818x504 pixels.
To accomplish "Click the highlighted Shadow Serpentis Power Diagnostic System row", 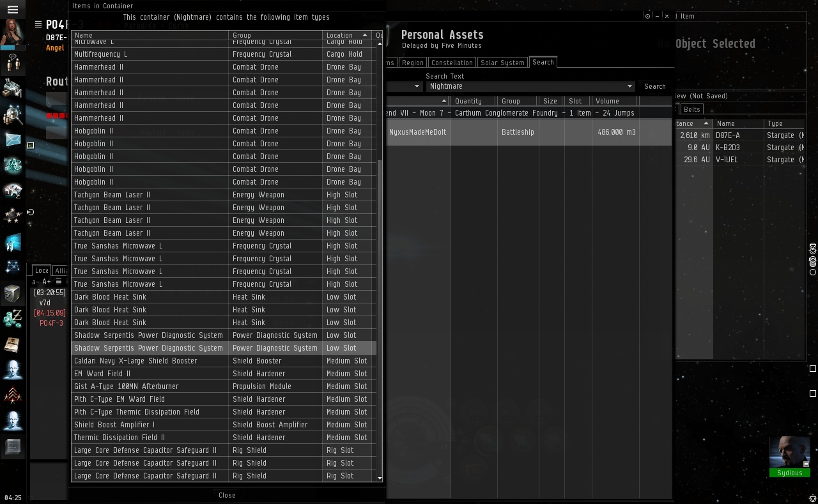I will [x=224, y=348].
